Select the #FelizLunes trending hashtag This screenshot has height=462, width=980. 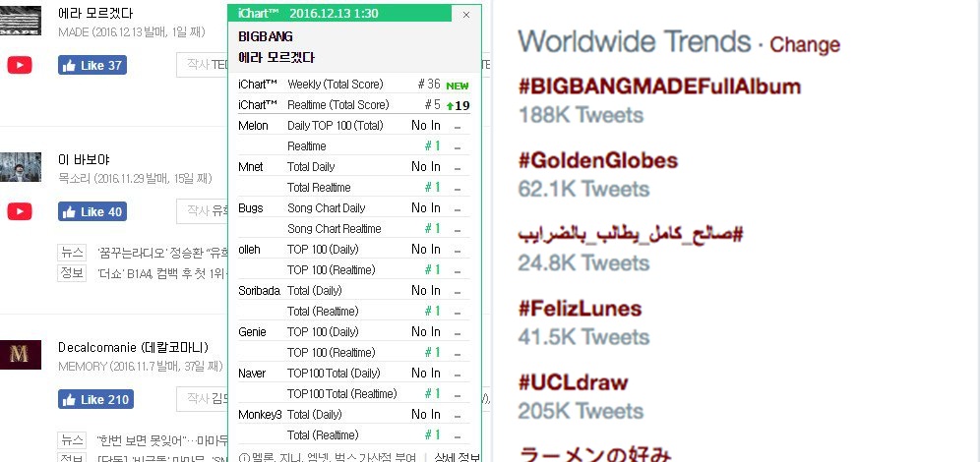[580, 309]
